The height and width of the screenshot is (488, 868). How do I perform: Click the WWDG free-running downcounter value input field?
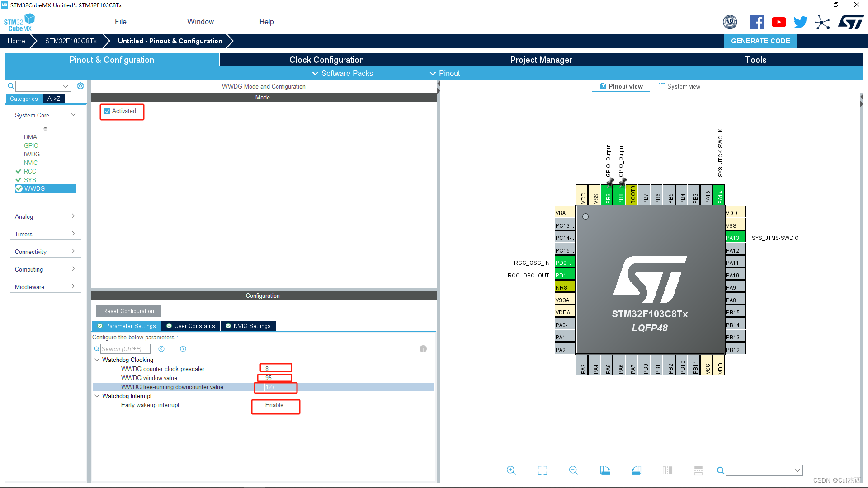tap(275, 387)
